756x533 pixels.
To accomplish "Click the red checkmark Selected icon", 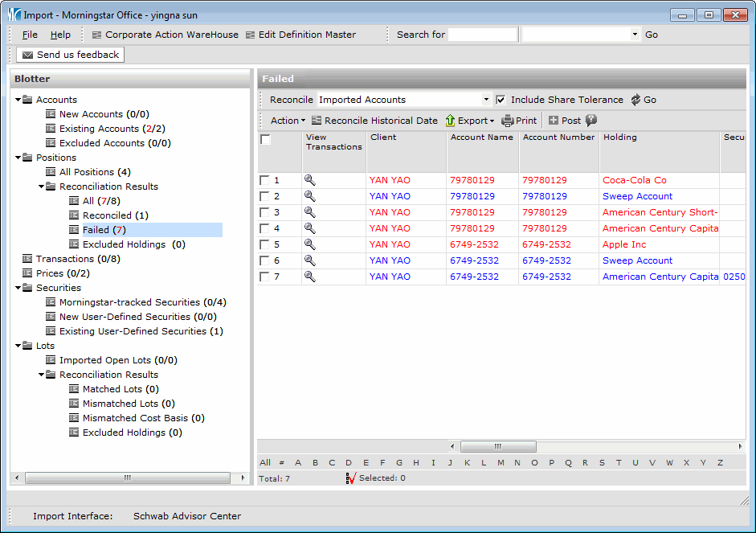I will 350,478.
